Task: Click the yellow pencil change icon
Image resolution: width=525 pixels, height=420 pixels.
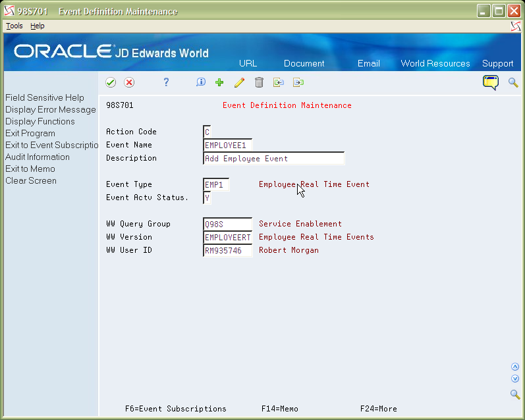Action: point(239,82)
